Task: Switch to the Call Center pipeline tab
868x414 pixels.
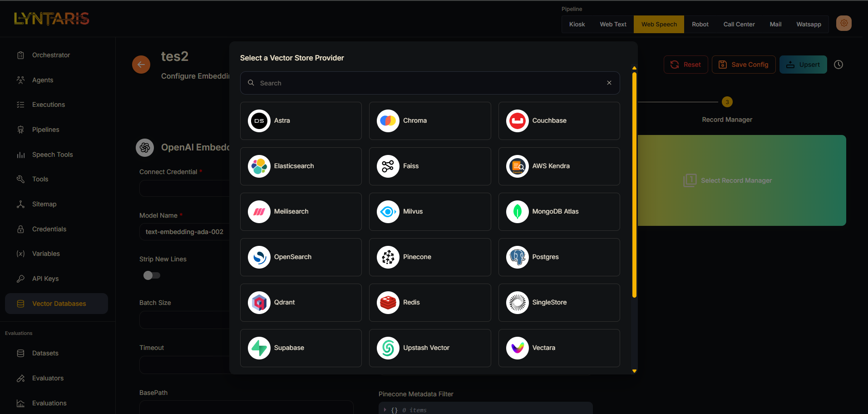Action: (739, 25)
